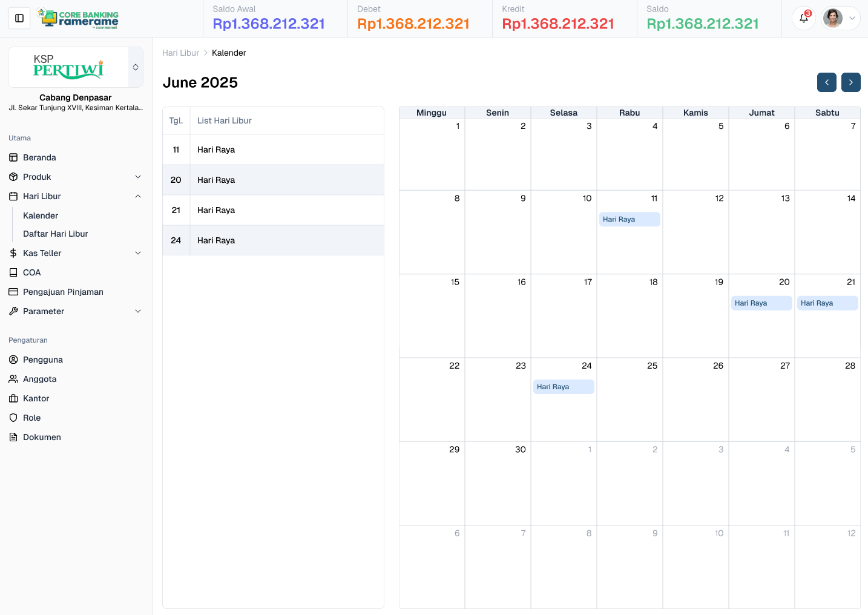
Task: Collapse the Hari Libur submenu
Action: click(x=138, y=196)
